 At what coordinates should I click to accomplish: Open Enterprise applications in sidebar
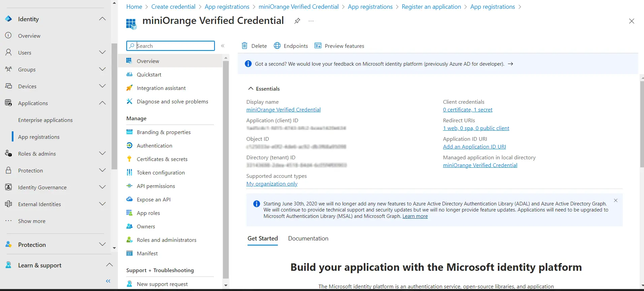[x=45, y=120]
